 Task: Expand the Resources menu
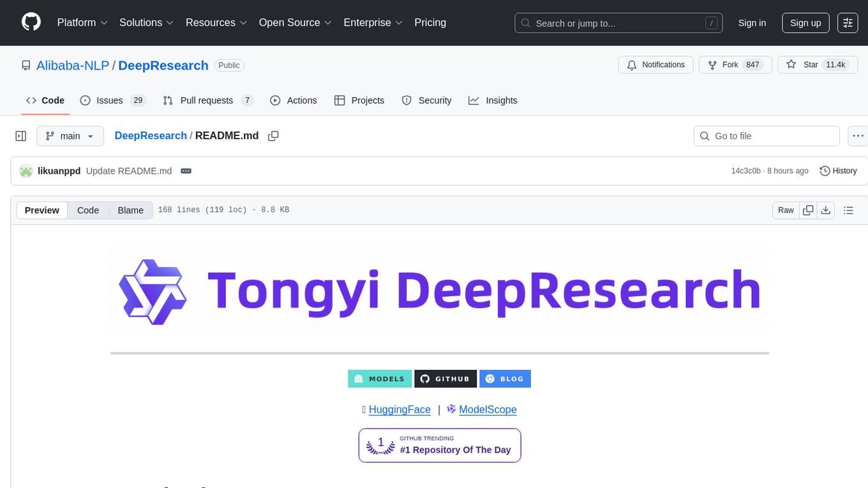(216, 22)
